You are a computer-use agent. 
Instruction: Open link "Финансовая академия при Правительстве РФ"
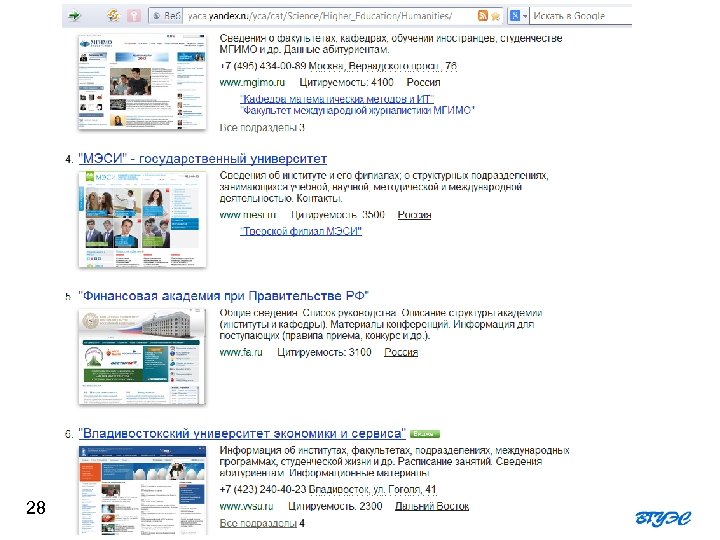(x=224, y=295)
